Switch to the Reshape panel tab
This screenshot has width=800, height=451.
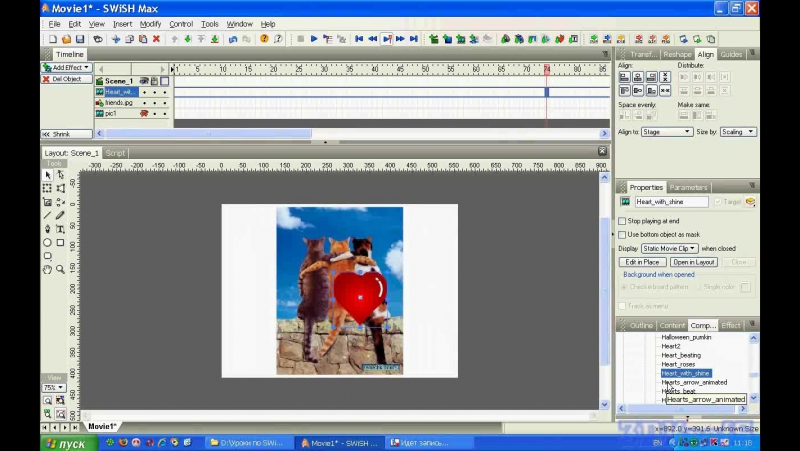[677, 54]
